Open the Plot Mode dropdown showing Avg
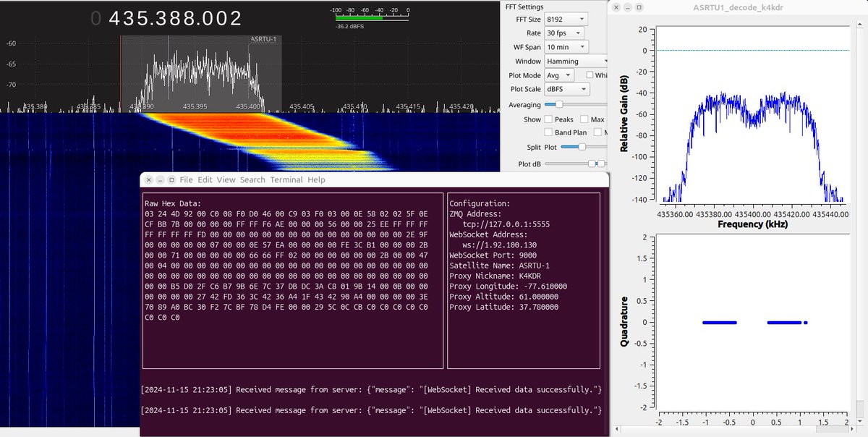This screenshot has width=868, height=437. [559, 75]
